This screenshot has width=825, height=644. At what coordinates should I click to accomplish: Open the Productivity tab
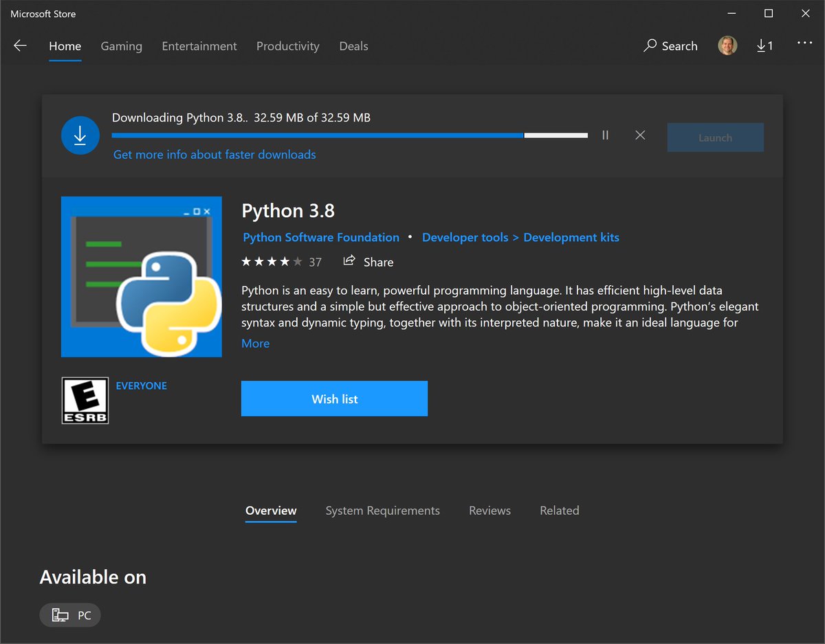click(288, 46)
